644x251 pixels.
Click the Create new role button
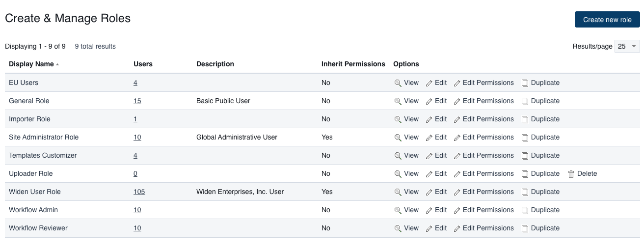607,20
